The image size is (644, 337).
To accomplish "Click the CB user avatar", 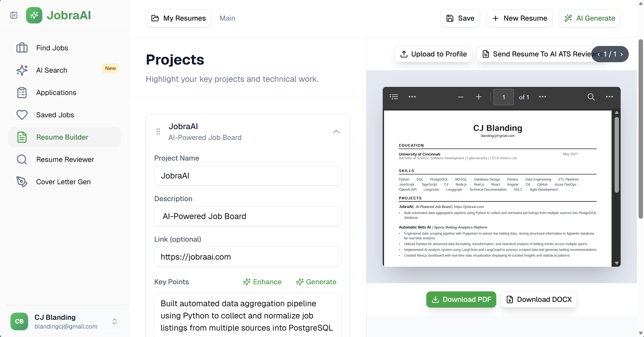I will pos(19,321).
